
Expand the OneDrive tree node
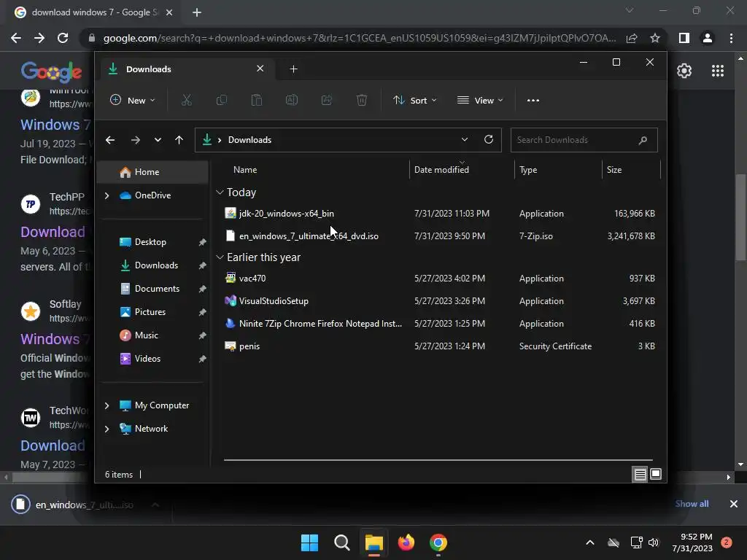[107, 195]
